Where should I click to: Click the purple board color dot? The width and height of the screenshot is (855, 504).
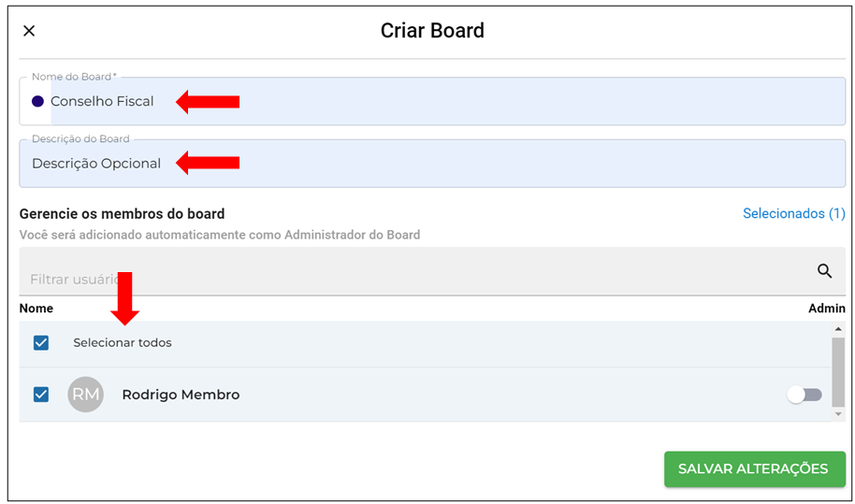(37, 101)
